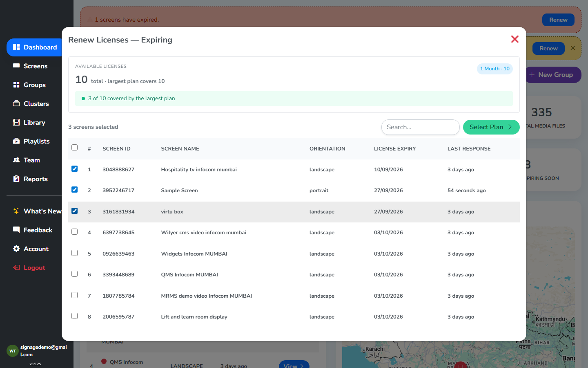This screenshot has width=588, height=368.
Task: Click the Renew button in yellow banner
Action: click(548, 48)
